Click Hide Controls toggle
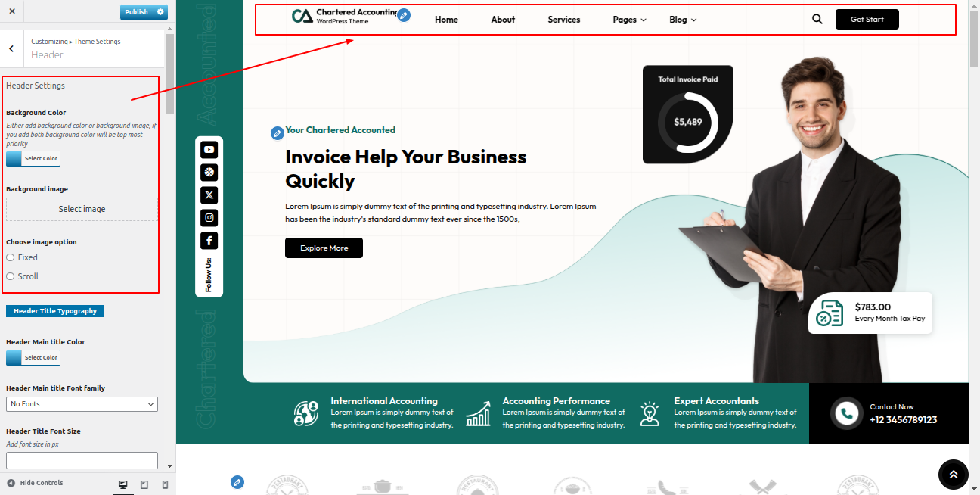The image size is (980, 495). pos(35,483)
